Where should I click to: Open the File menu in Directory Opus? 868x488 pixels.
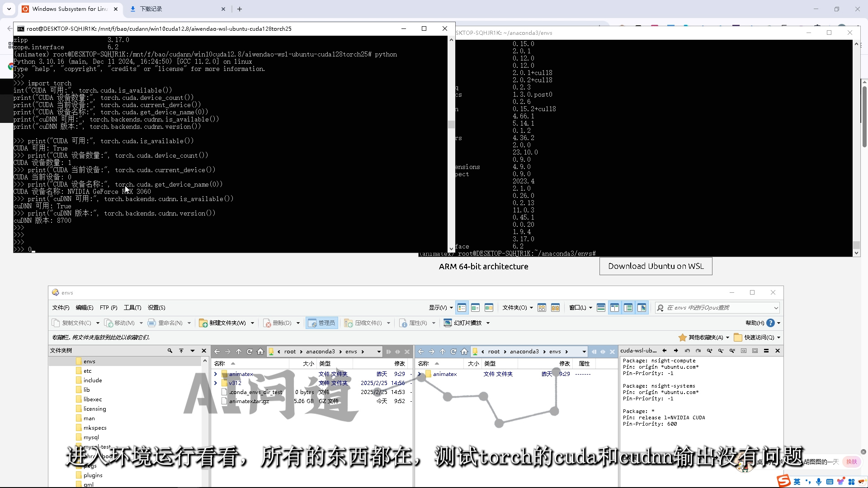[61, 308]
